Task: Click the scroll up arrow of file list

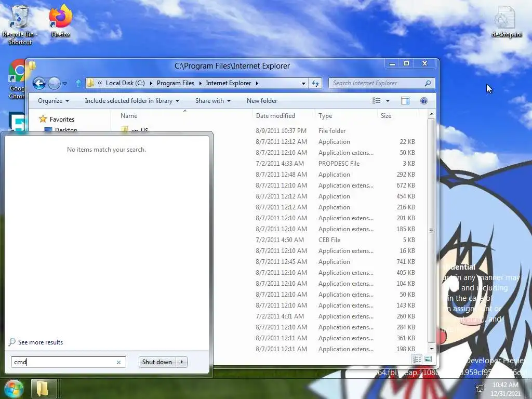Action: (431, 114)
